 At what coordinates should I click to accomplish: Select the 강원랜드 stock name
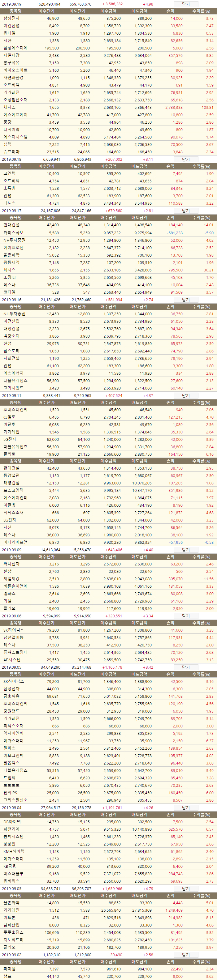point(11,711)
